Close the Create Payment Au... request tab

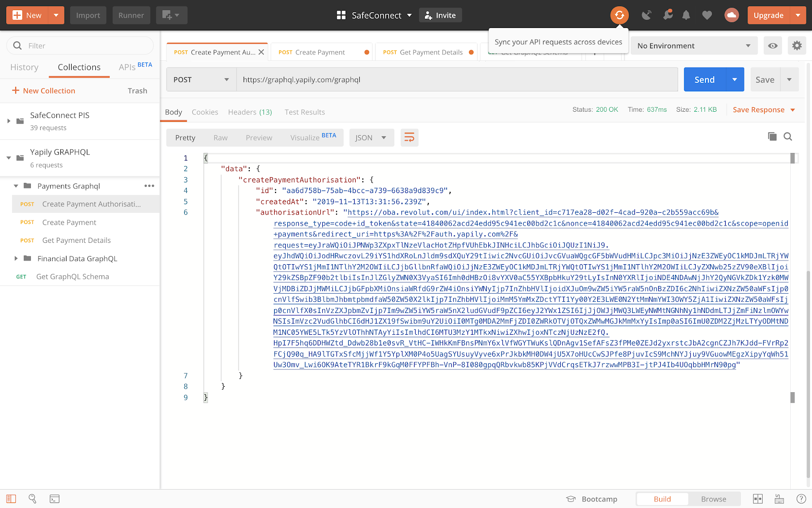click(261, 52)
